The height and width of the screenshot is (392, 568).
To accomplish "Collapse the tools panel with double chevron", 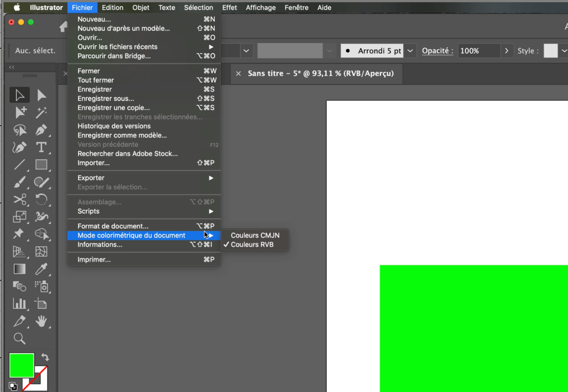I will pyautogui.click(x=12, y=67).
